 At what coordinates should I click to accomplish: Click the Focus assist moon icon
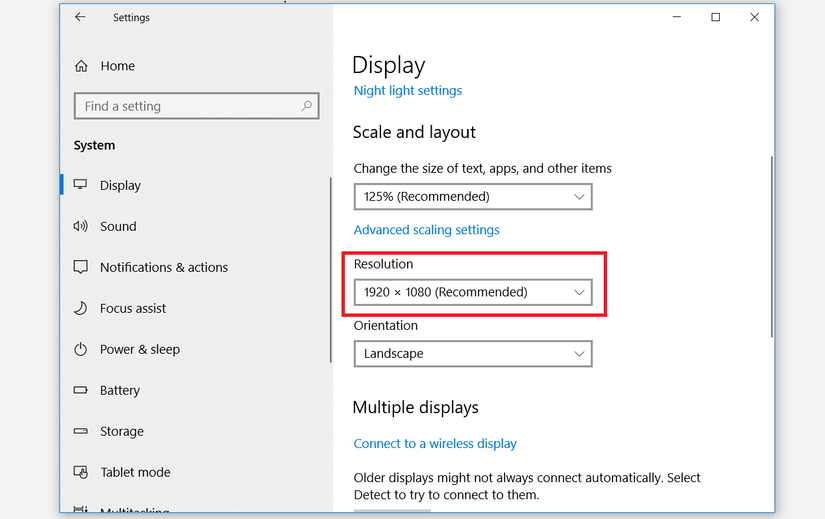point(81,308)
